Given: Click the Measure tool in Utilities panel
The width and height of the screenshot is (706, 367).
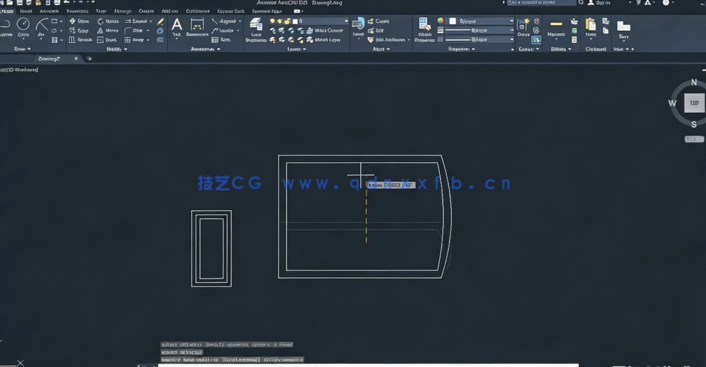Looking at the screenshot, I should click(556, 28).
